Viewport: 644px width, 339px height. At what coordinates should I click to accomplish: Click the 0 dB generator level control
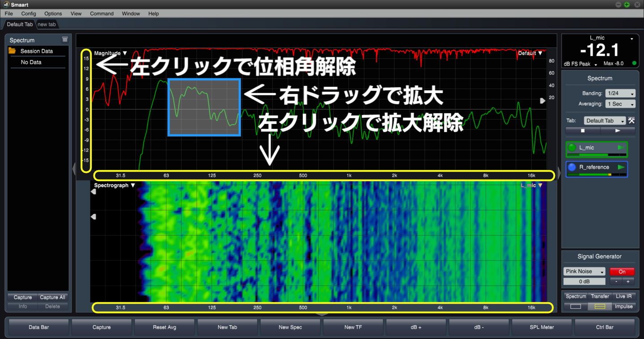[584, 281]
